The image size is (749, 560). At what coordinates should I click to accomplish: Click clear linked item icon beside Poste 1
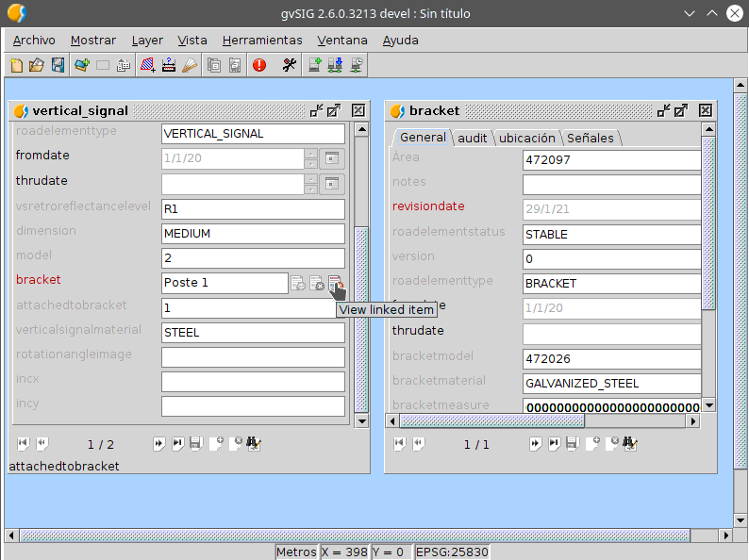coord(317,283)
